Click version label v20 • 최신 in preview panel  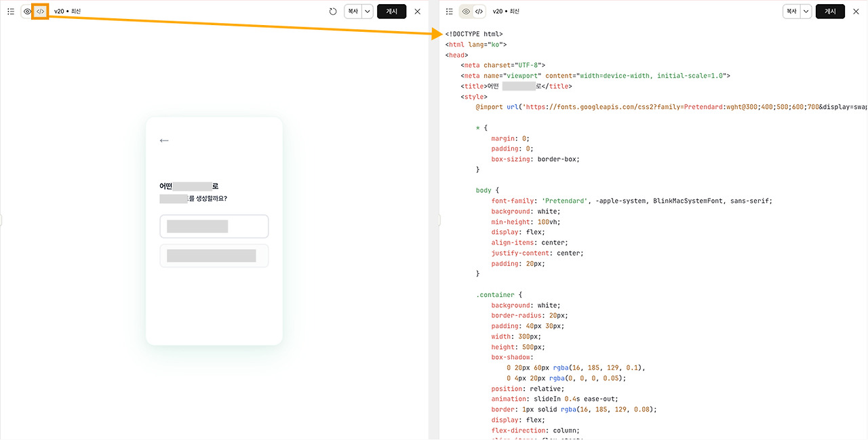coord(67,12)
